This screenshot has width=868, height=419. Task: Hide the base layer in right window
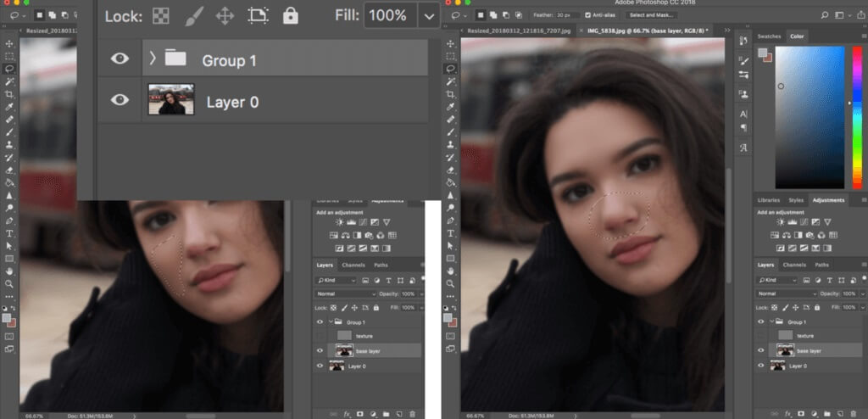point(760,350)
